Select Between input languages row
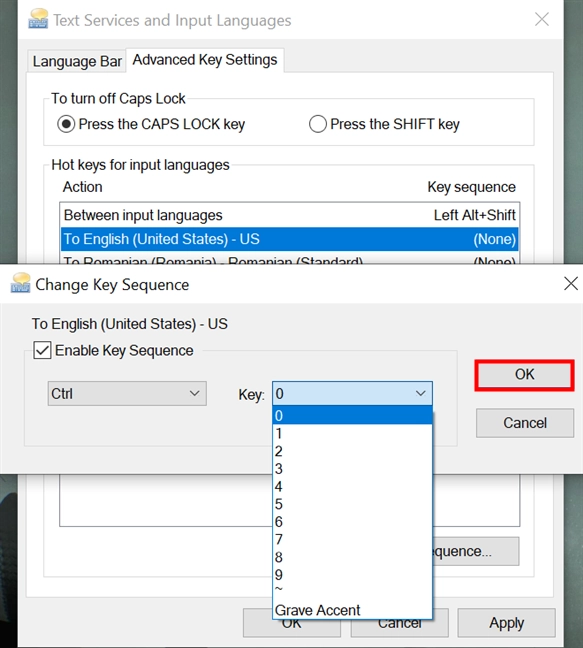The width and height of the screenshot is (583, 648). click(289, 215)
